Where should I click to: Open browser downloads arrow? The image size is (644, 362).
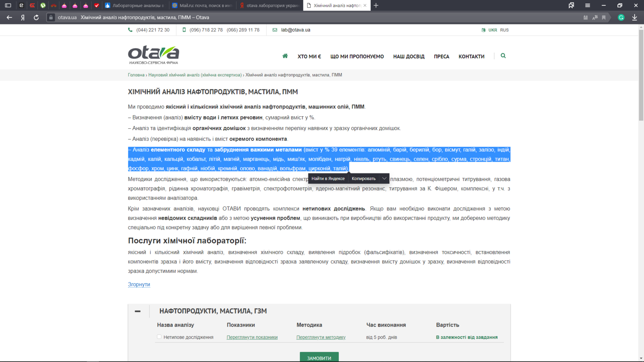click(x=635, y=18)
